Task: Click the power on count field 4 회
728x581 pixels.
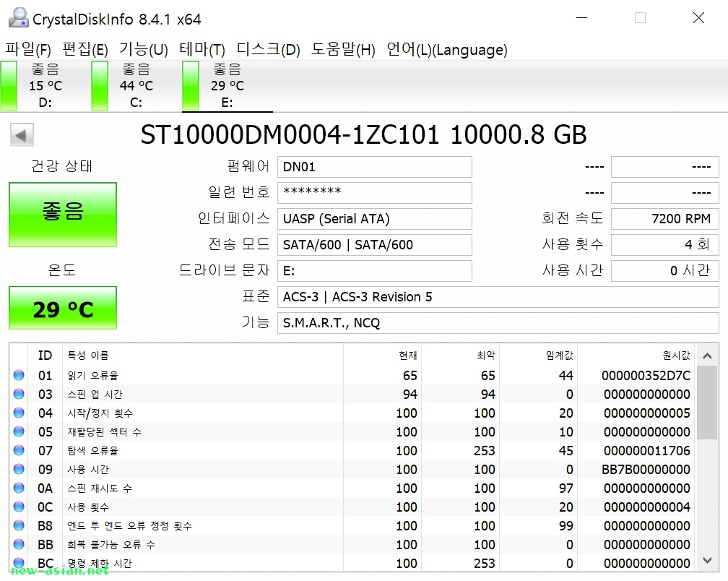Action: pos(665,245)
